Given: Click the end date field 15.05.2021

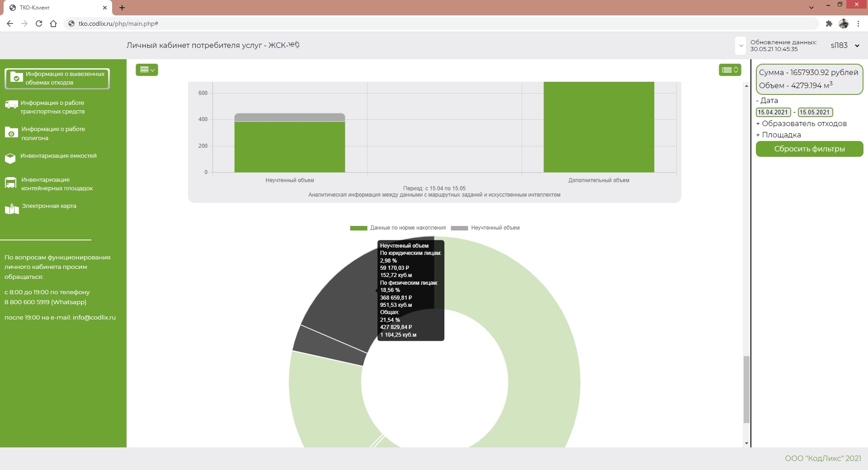Looking at the screenshot, I should point(815,112).
